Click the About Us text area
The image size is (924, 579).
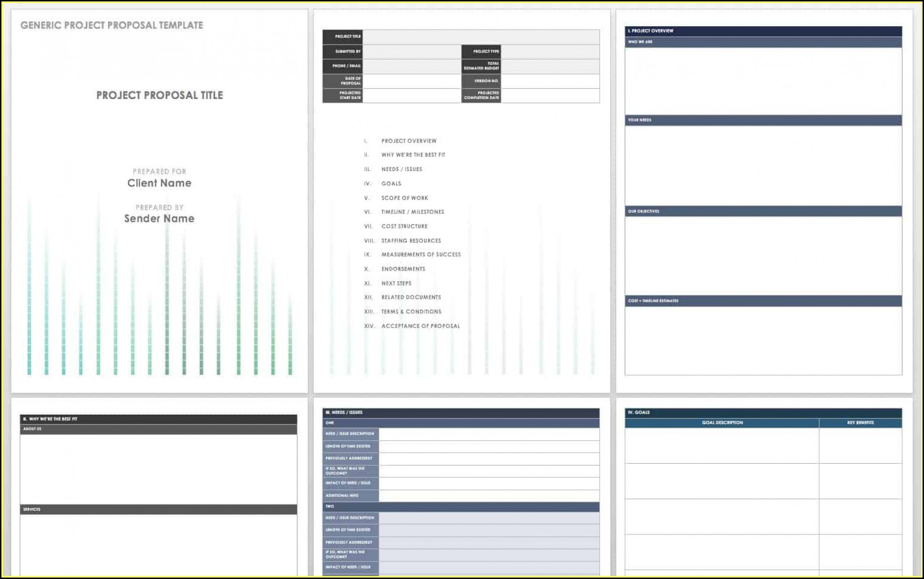[x=158, y=469]
